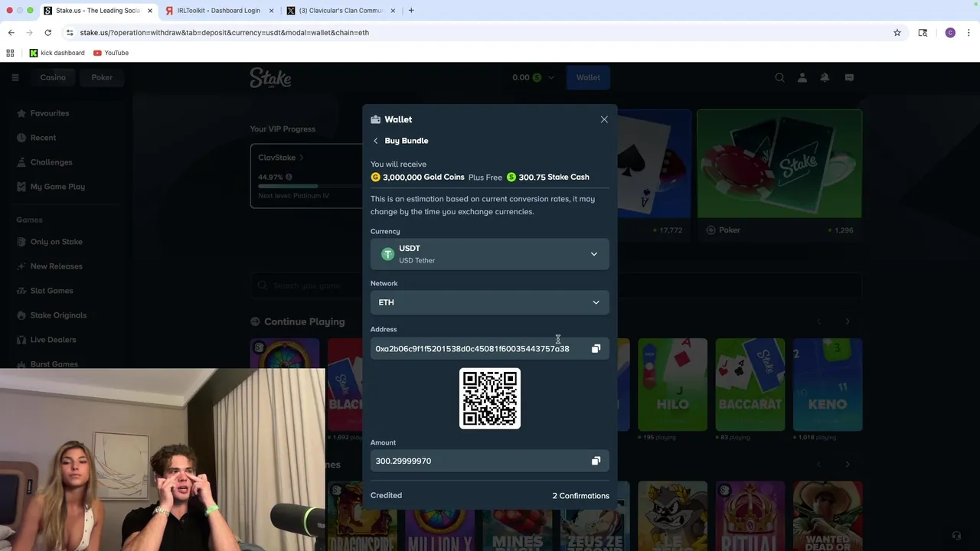Switch to Clavicular's Clan Community tab
The image size is (980, 551).
[341, 11]
